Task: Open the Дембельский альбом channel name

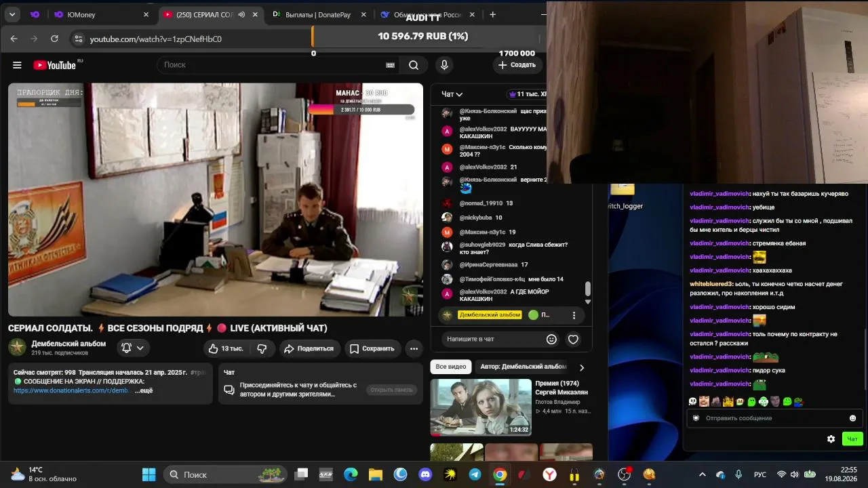Action: click(x=68, y=344)
